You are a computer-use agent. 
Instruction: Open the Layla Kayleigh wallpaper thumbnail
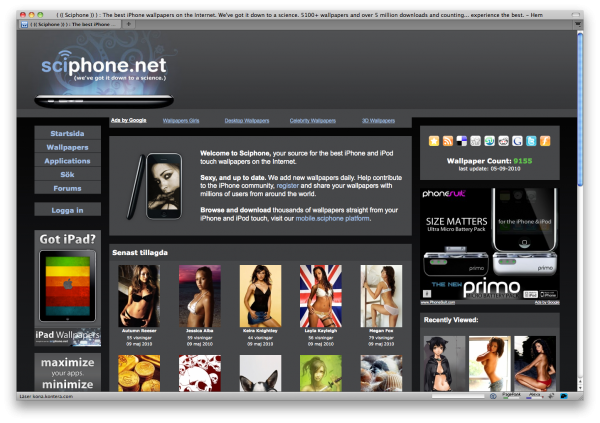[321, 296]
